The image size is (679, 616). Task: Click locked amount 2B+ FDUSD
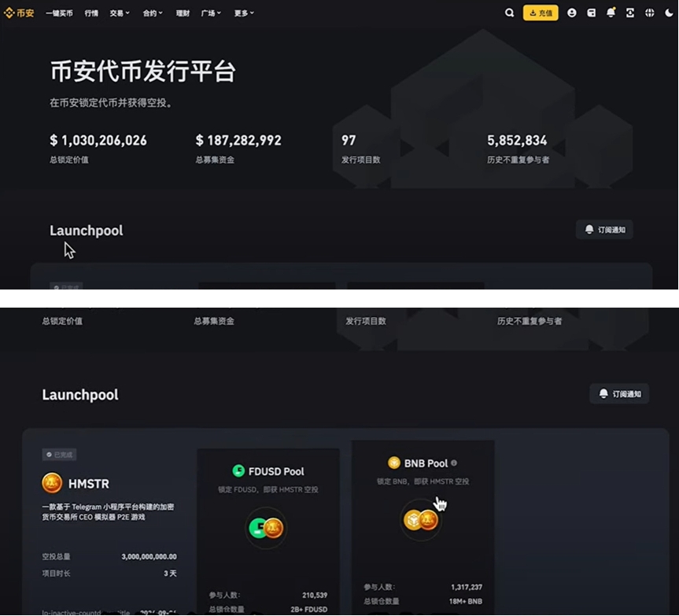pyautogui.click(x=308, y=609)
